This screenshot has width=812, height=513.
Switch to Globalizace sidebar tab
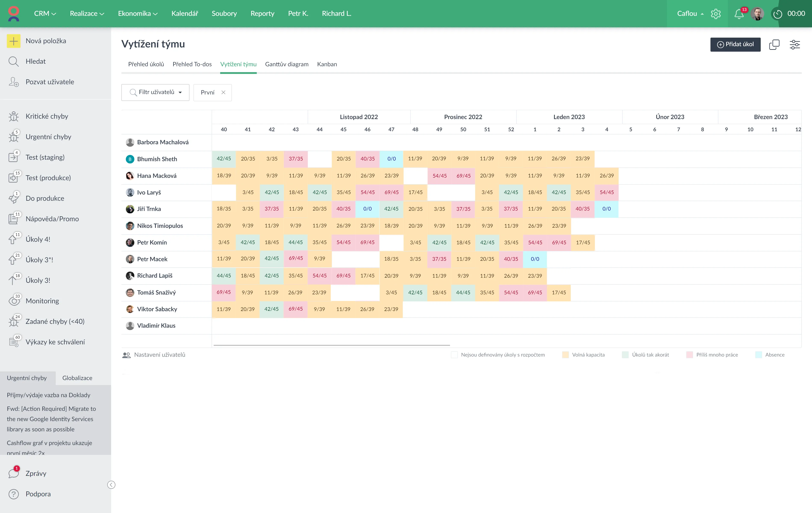click(77, 378)
